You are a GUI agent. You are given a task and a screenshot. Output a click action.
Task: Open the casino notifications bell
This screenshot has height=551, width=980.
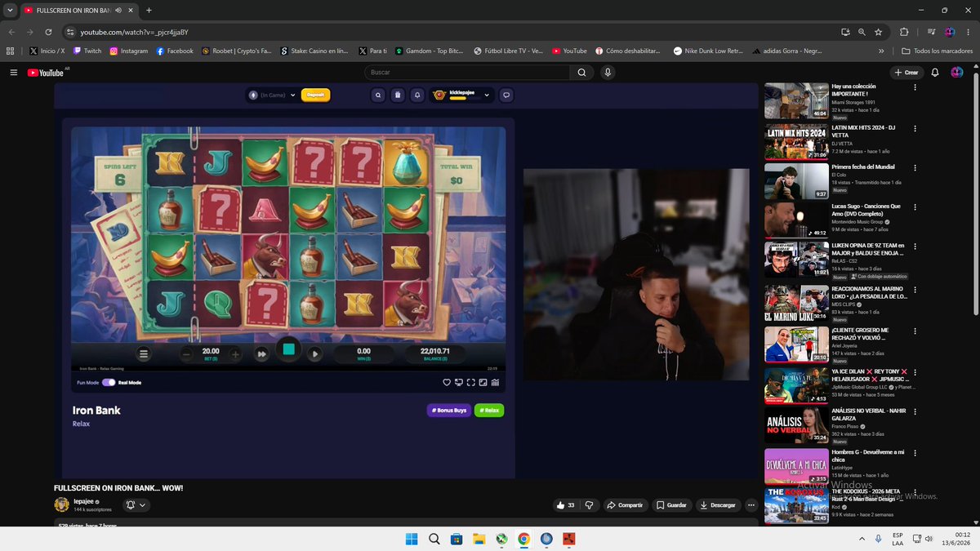coord(417,95)
